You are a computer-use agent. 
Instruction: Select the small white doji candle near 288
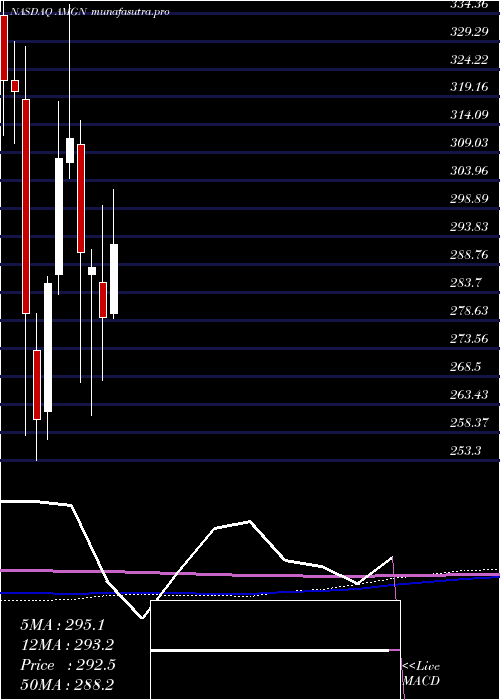click(92, 271)
